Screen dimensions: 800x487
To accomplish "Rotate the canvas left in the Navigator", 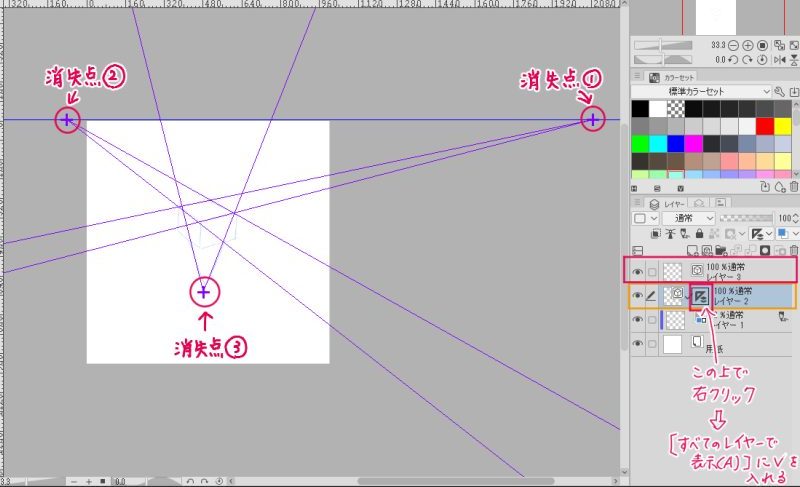I will pyautogui.click(x=733, y=60).
